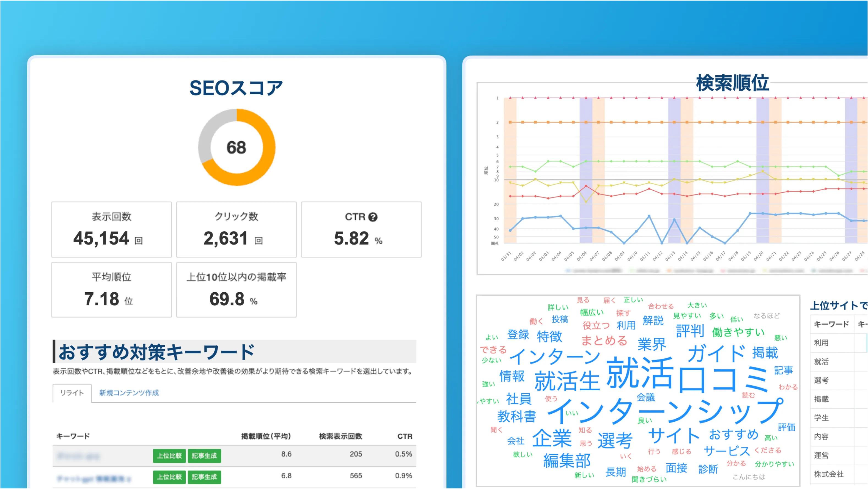Click the SEO score donut chart showing 68

pyautogui.click(x=237, y=147)
